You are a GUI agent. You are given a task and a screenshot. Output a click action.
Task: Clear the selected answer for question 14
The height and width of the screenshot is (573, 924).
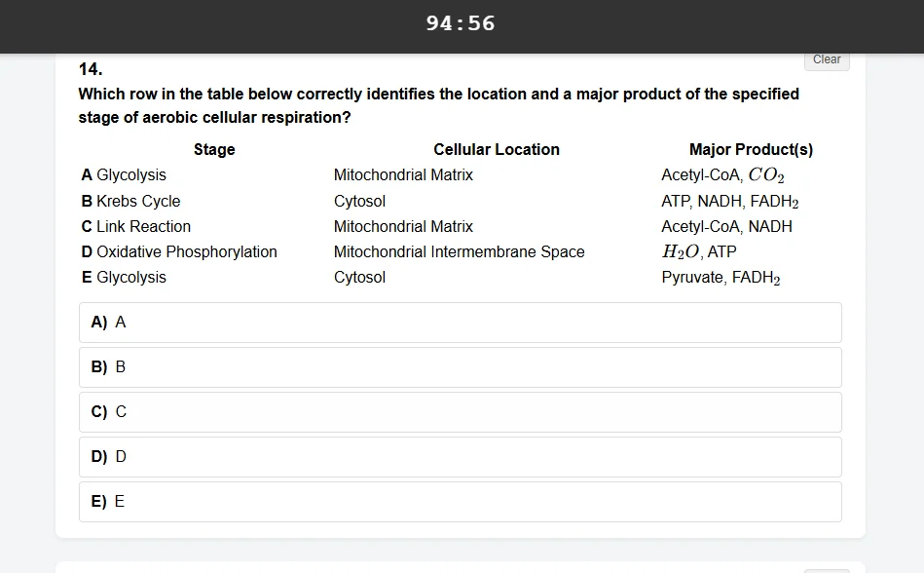point(827,59)
